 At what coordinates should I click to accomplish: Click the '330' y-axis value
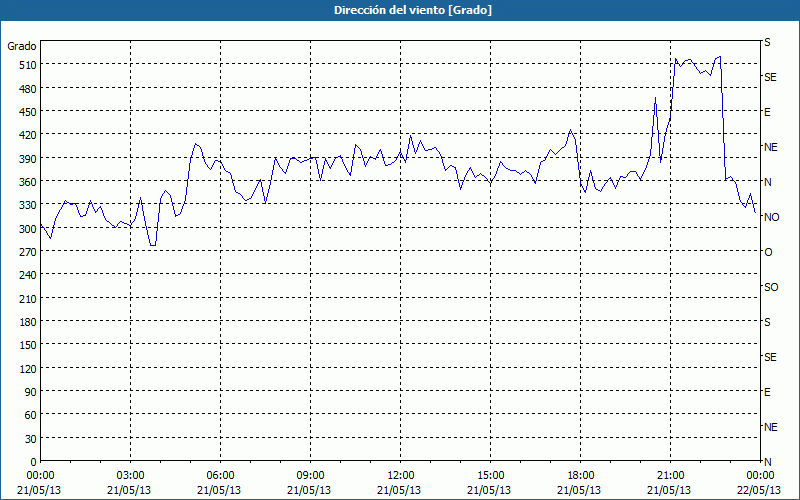pyautogui.click(x=28, y=205)
